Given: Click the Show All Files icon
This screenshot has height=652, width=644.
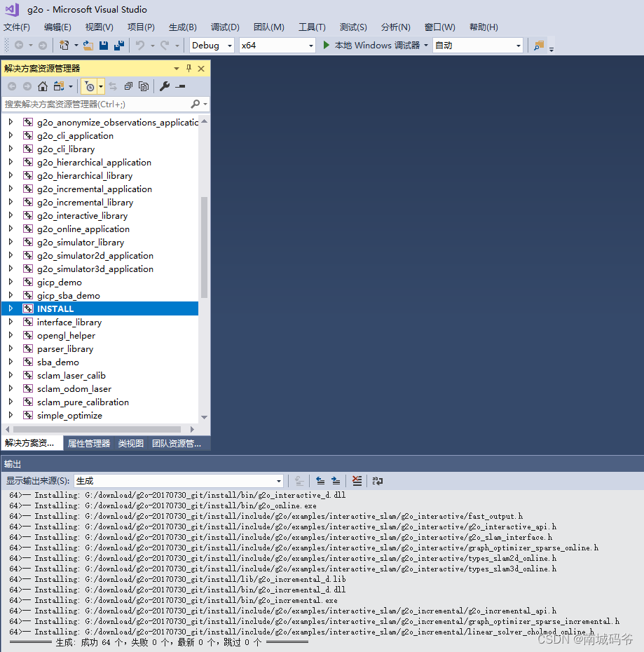Looking at the screenshot, I should click(144, 86).
